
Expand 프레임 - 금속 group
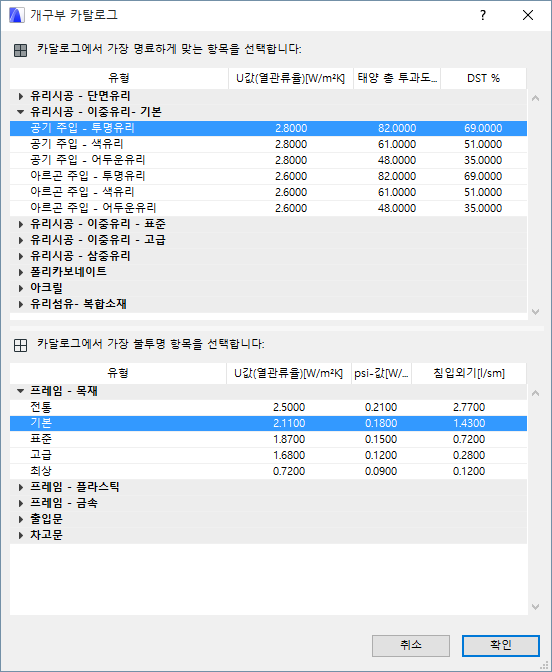tap(21, 503)
